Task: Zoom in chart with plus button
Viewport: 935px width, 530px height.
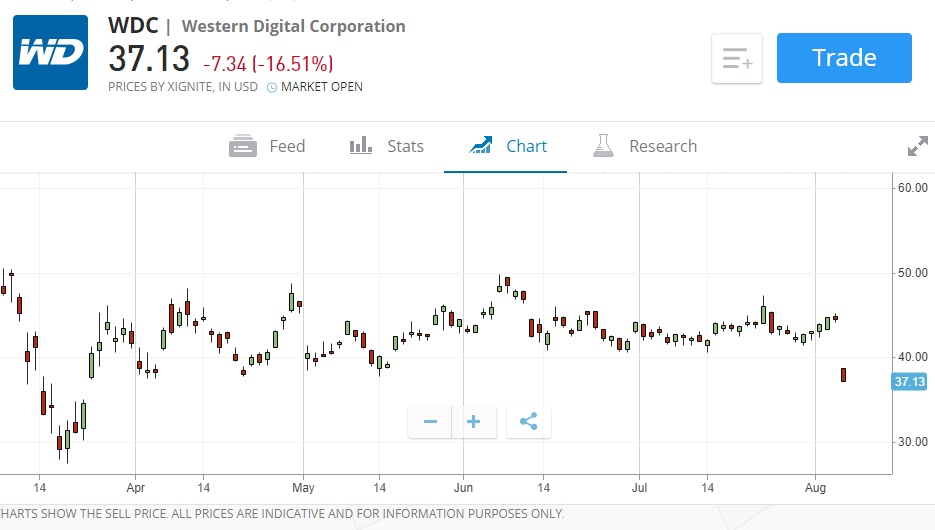Action: (x=474, y=422)
